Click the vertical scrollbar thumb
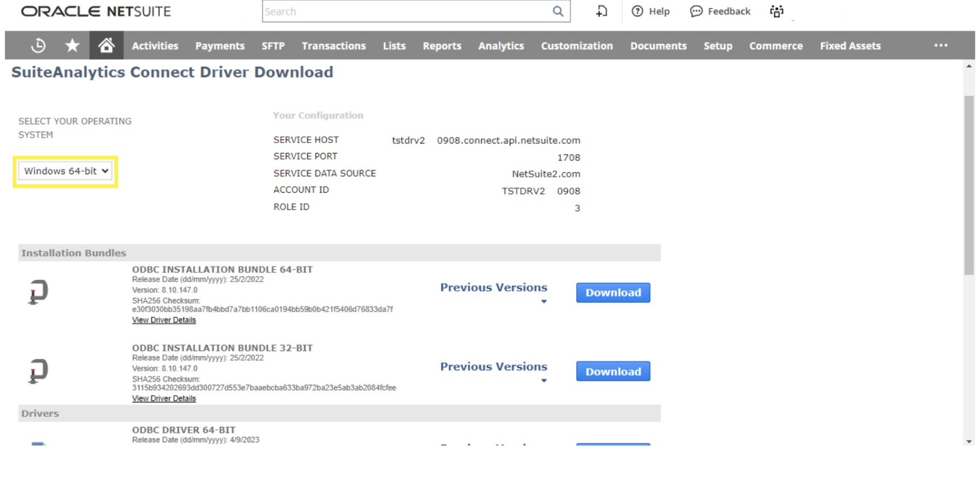 [x=969, y=185]
